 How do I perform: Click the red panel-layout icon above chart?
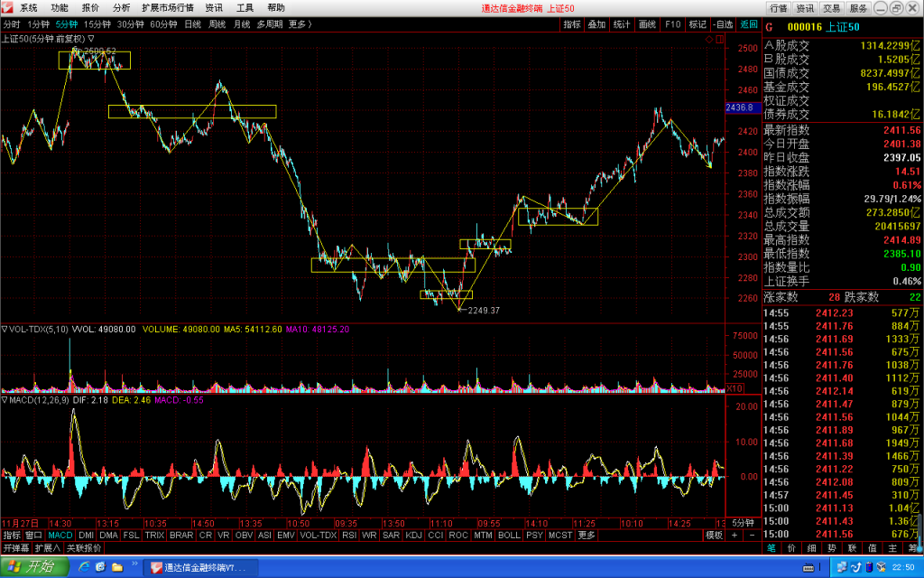pyautogui.click(x=720, y=40)
